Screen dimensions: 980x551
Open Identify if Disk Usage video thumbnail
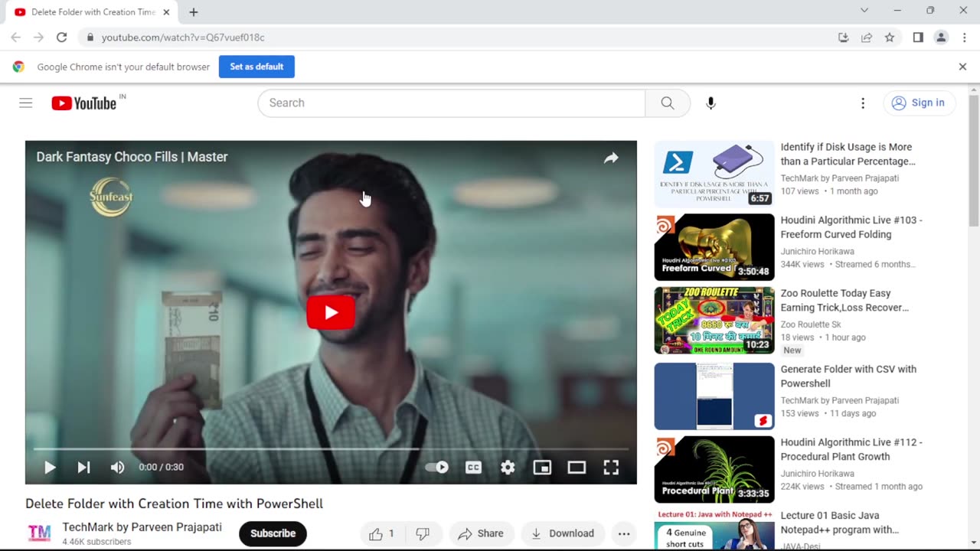coord(714,174)
